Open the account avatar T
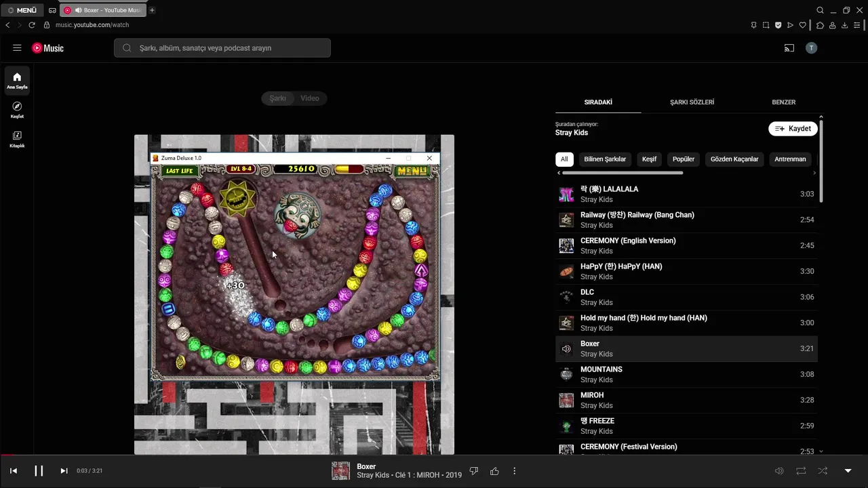 (x=811, y=48)
